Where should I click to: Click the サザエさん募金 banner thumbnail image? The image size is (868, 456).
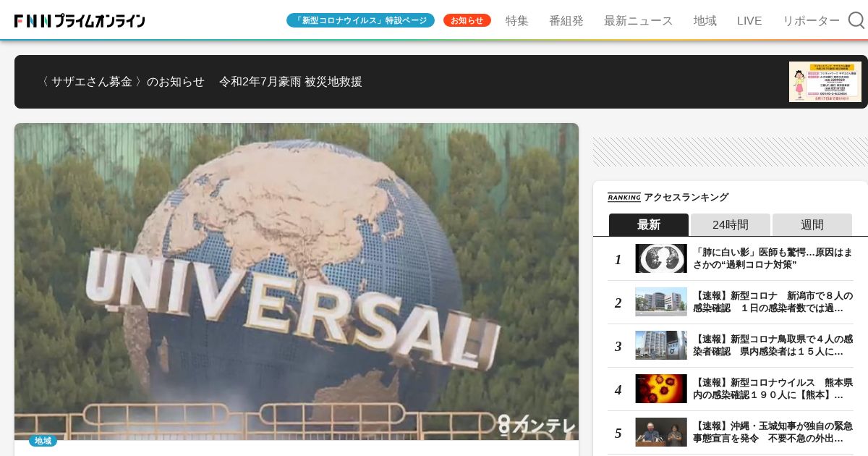click(825, 82)
